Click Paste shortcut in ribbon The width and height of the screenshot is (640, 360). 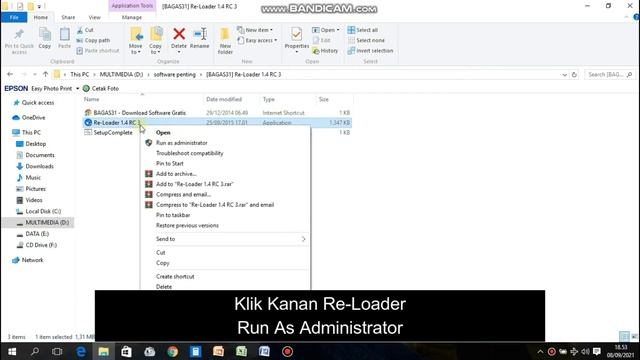pos(98,51)
